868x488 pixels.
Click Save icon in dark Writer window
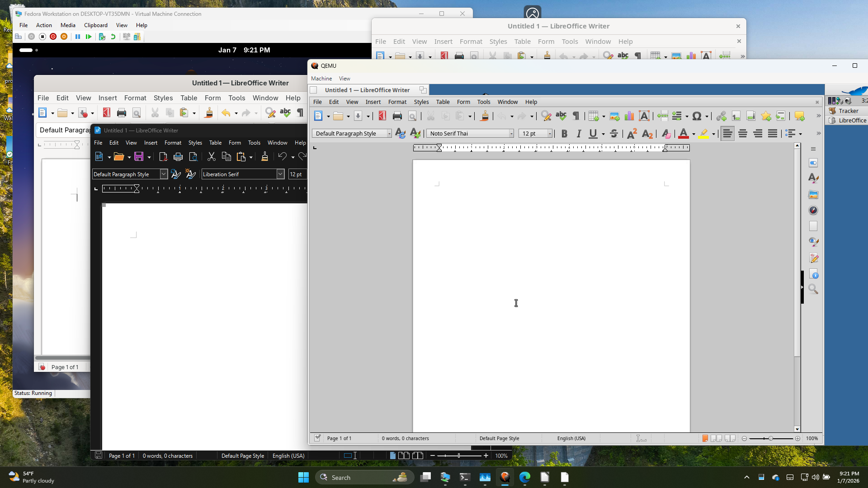coord(139,157)
